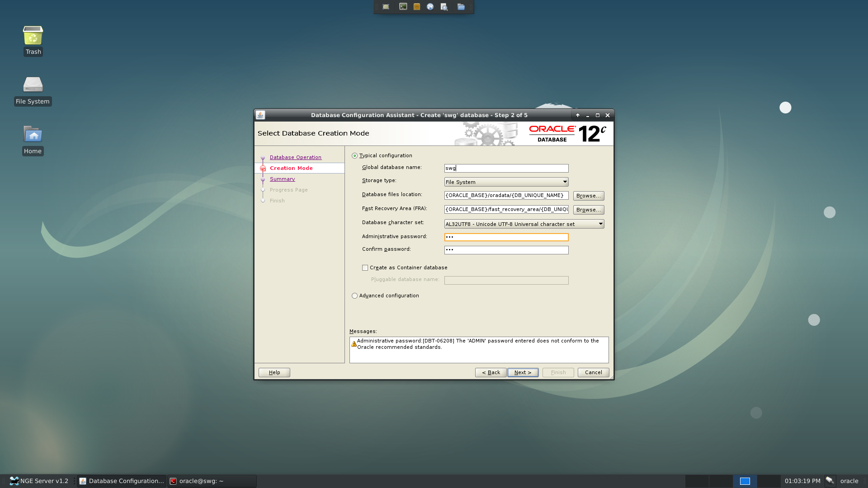
Task: Select the Typical configuration radio button
Action: [354, 156]
